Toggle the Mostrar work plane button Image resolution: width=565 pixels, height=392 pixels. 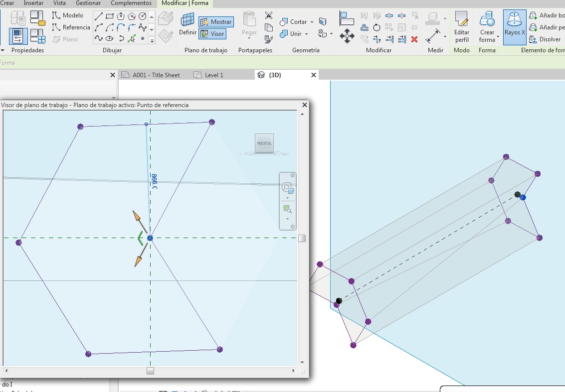coord(216,22)
